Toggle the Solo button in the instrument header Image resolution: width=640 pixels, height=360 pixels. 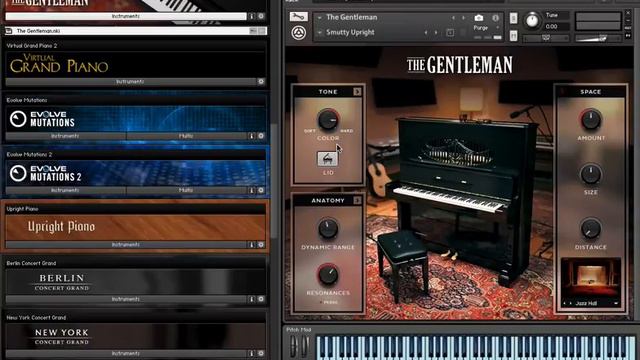pyautogui.click(x=513, y=18)
